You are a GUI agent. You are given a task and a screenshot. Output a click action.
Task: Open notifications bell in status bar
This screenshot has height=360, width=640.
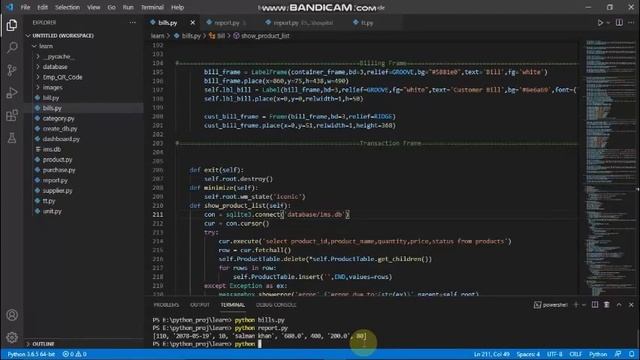point(631,354)
